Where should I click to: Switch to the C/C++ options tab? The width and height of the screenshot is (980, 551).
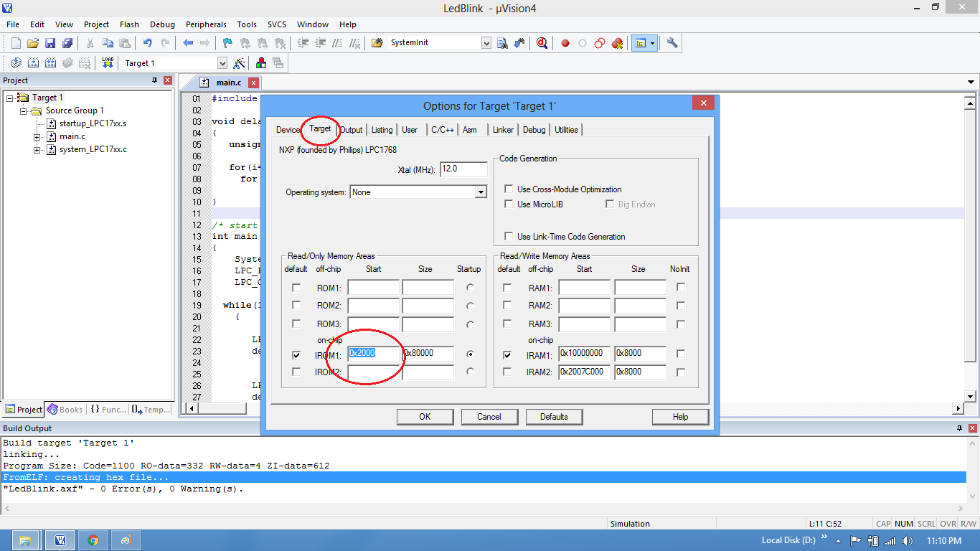coord(442,130)
